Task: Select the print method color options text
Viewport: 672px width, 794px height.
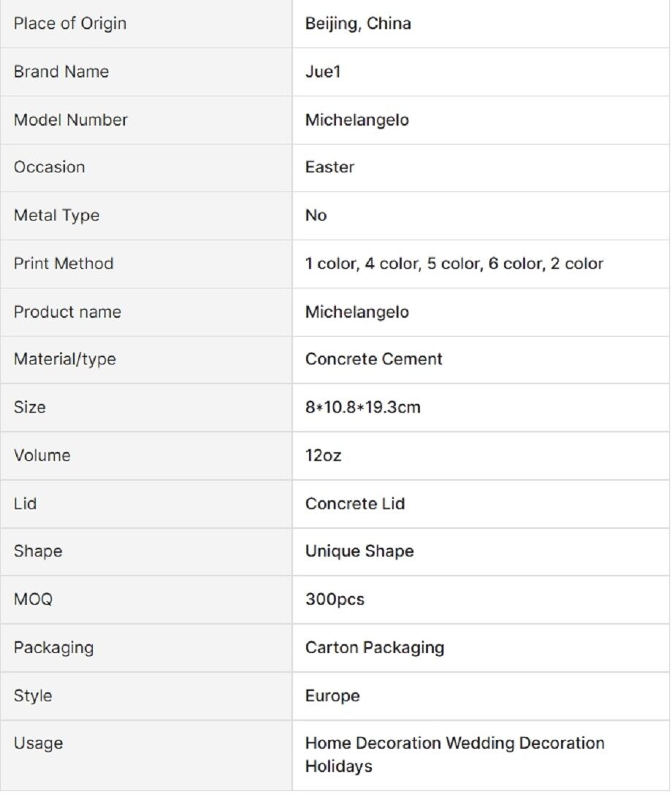Action: tap(454, 264)
